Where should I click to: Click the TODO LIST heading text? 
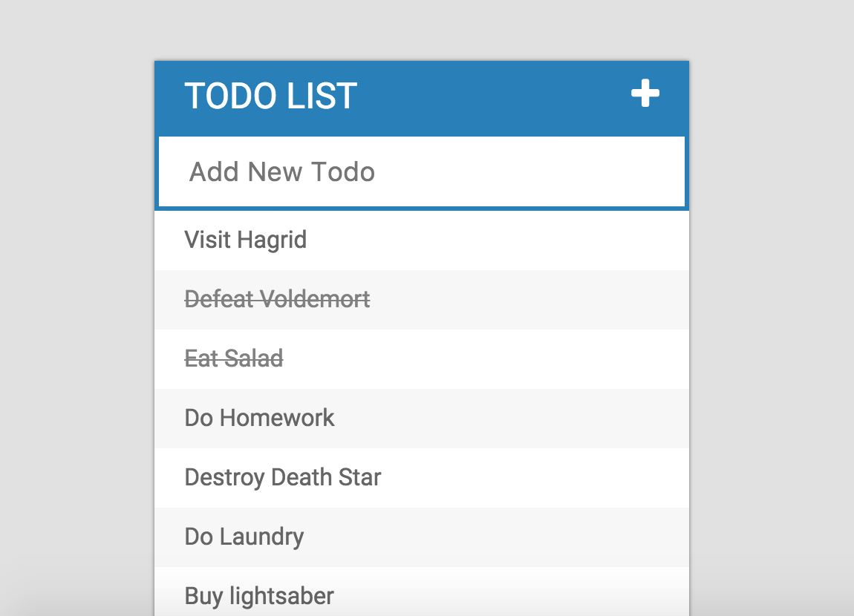point(271,96)
